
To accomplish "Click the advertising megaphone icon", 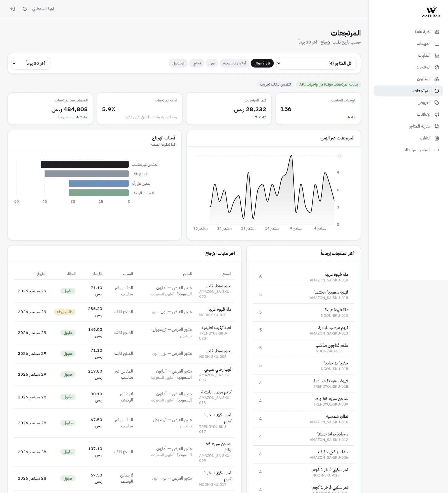I will (437, 114).
